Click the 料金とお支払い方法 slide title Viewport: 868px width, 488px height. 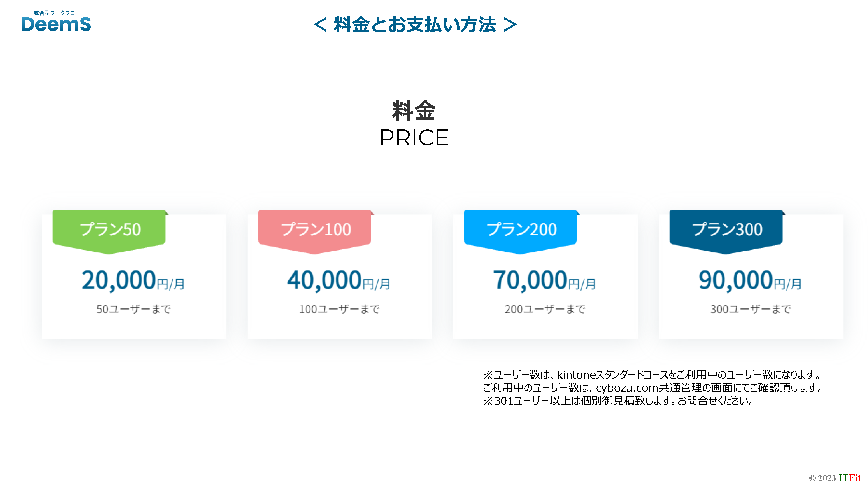(415, 25)
